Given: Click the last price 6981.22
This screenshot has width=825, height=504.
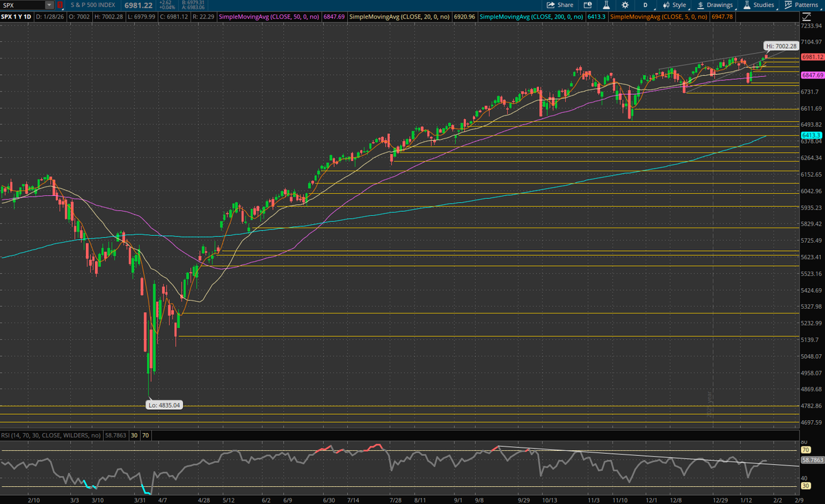Looking at the screenshot, I should (x=138, y=6).
